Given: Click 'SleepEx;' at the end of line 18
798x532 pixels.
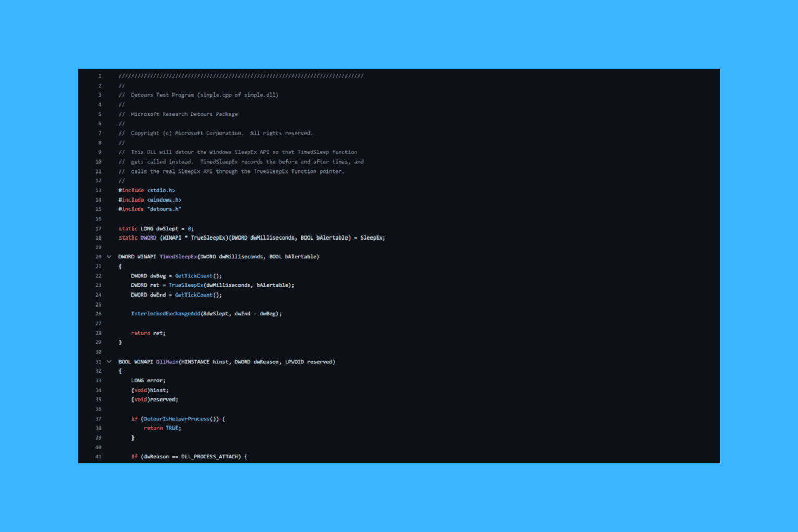Looking at the screenshot, I should 373,238.
